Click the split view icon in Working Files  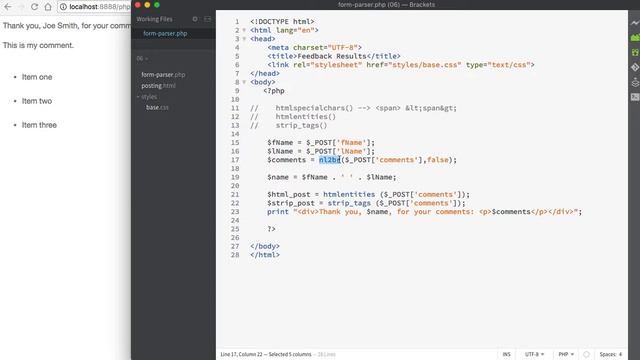coord(207,19)
